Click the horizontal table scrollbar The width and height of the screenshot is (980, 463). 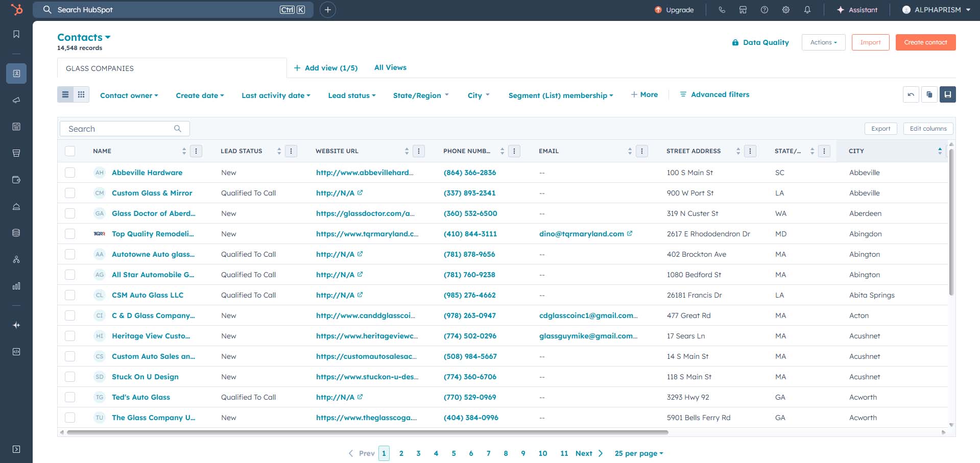click(368, 432)
